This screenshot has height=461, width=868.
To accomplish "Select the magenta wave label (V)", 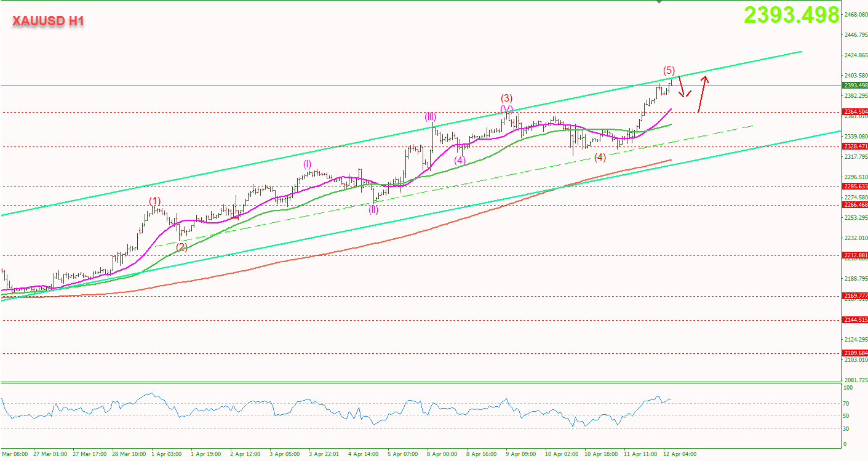I will [x=506, y=109].
